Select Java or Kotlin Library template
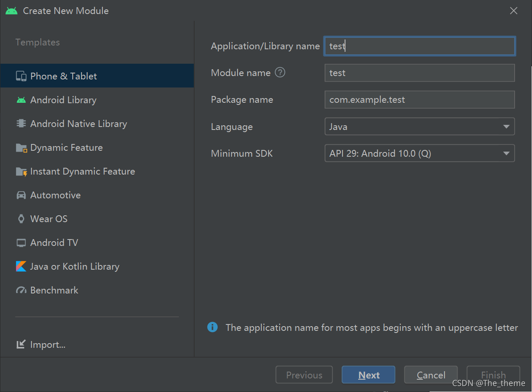This screenshot has height=392, width=532. 97,266
